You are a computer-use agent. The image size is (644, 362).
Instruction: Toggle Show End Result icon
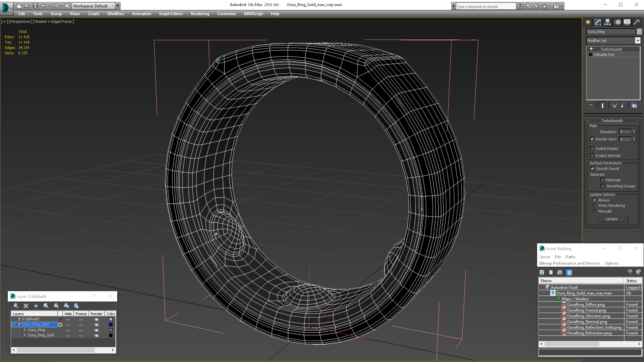click(x=602, y=106)
